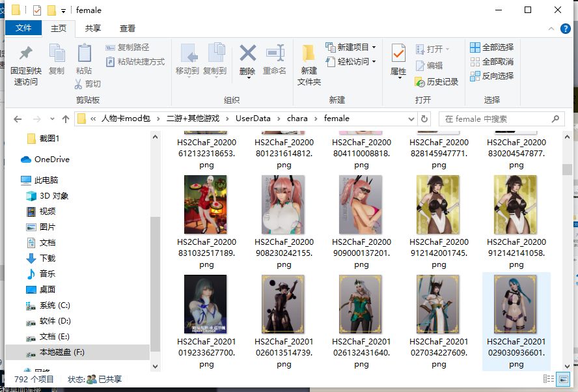Click the Refresh button in address bar
578x392 pixels.
424,119
